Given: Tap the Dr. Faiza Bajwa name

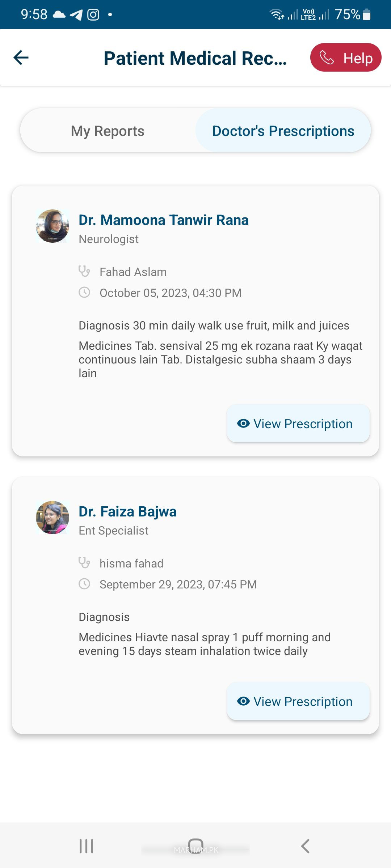Looking at the screenshot, I should 127,511.
